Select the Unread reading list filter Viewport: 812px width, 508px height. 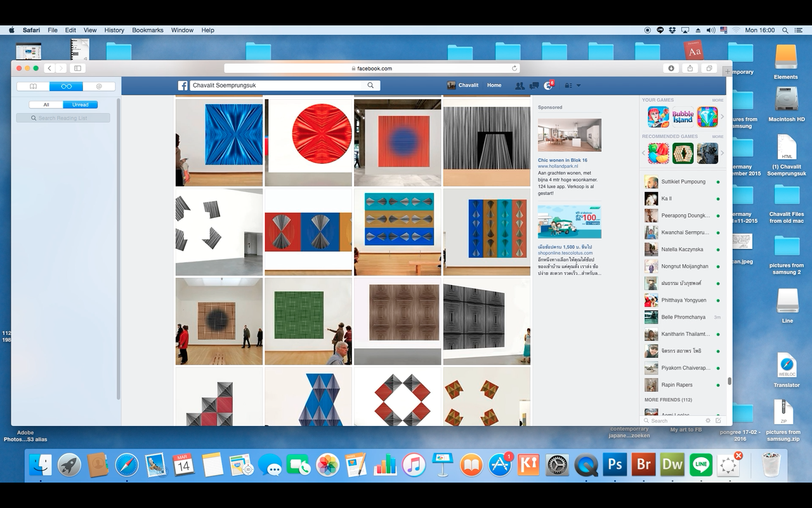[x=81, y=105]
